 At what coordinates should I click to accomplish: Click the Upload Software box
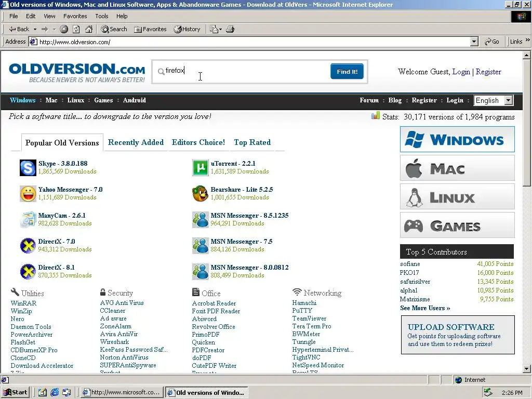click(458, 335)
